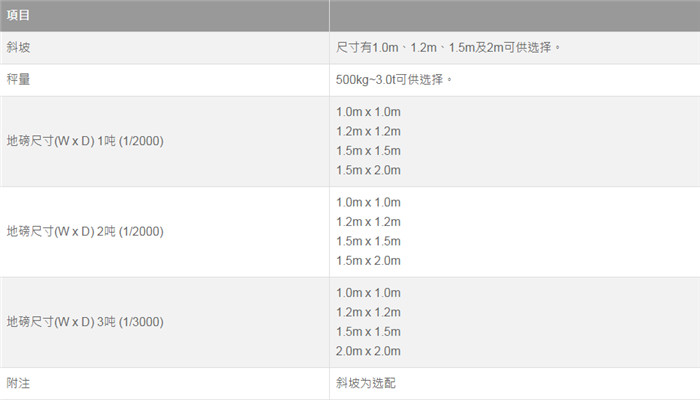Select the 斜坡 row label
The height and width of the screenshot is (400, 700).
pyautogui.click(x=18, y=47)
